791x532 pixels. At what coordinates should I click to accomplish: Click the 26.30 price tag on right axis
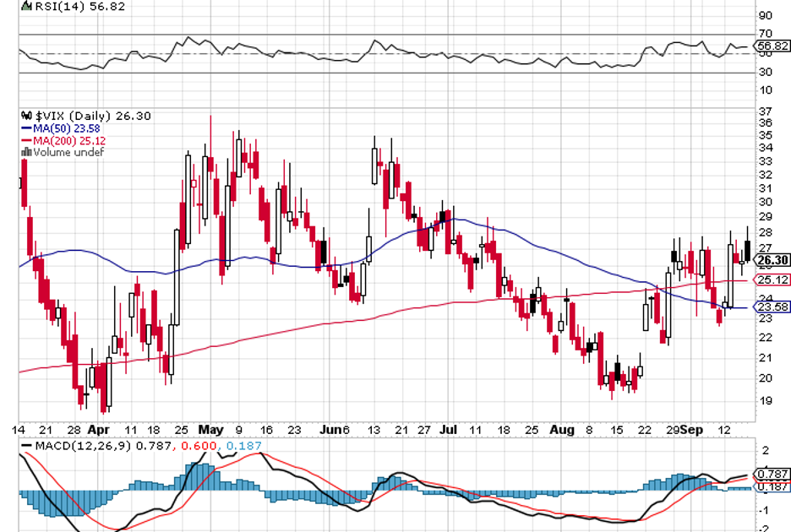[x=771, y=260]
